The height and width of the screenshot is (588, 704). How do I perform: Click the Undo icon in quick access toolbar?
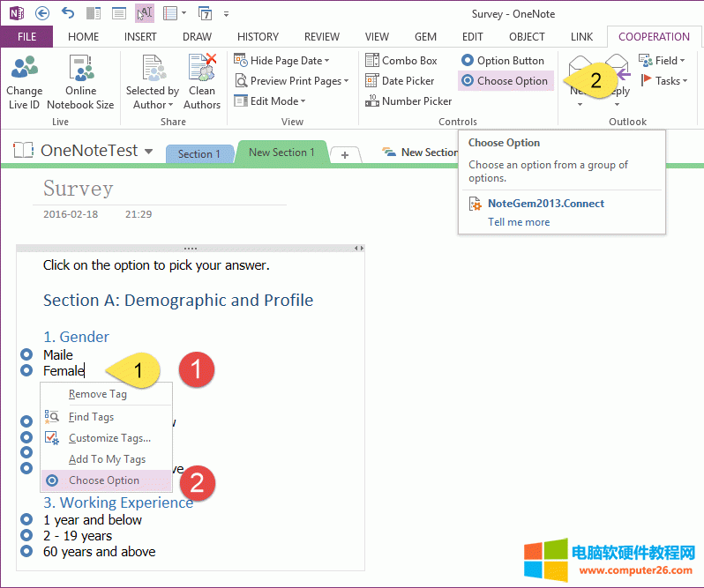[68, 13]
